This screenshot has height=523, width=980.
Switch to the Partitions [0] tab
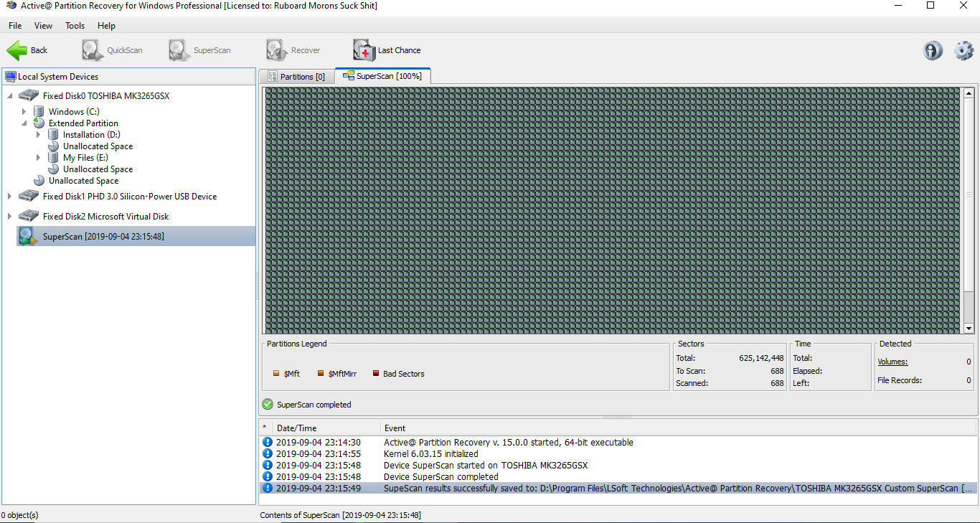(296, 76)
